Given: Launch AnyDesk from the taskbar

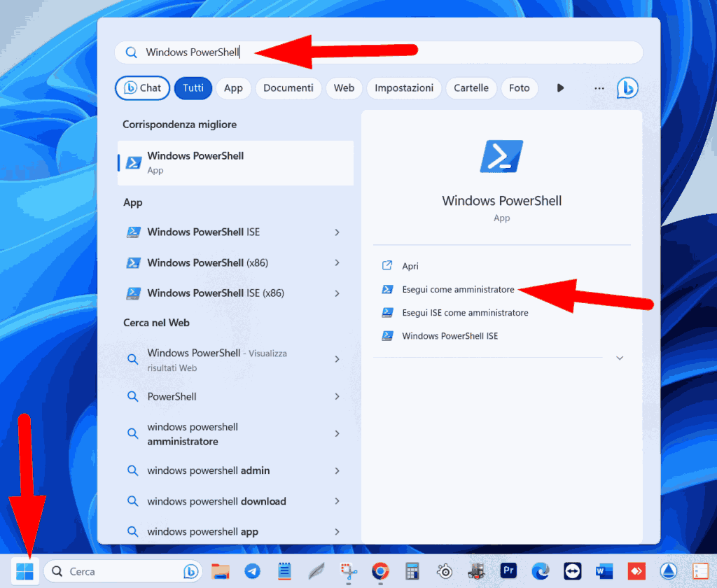Looking at the screenshot, I should 636,571.
